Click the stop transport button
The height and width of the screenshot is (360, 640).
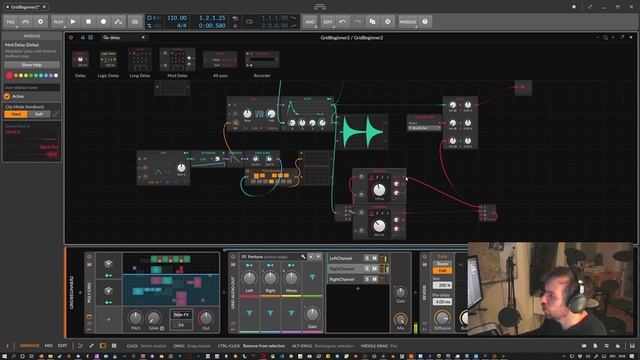click(x=89, y=22)
